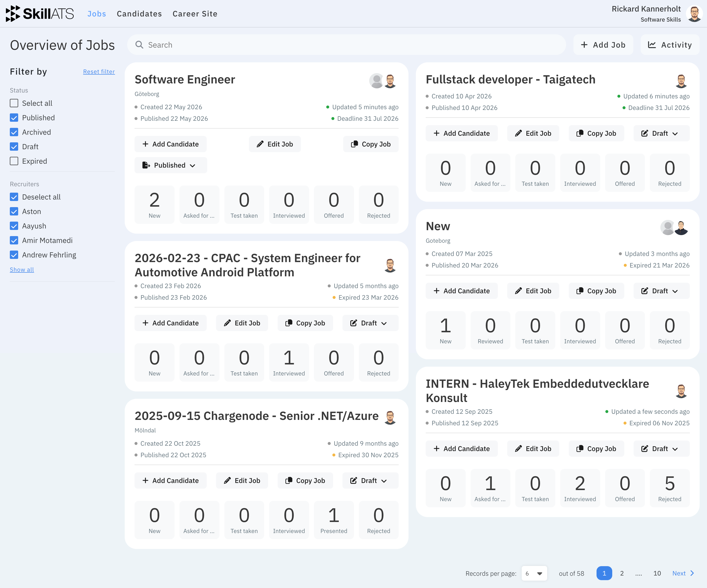The height and width of the screenshot is (588, 707).
Task: Click recruiter avatar on INTERN HaleyTek card
Action: coord(681,391)
